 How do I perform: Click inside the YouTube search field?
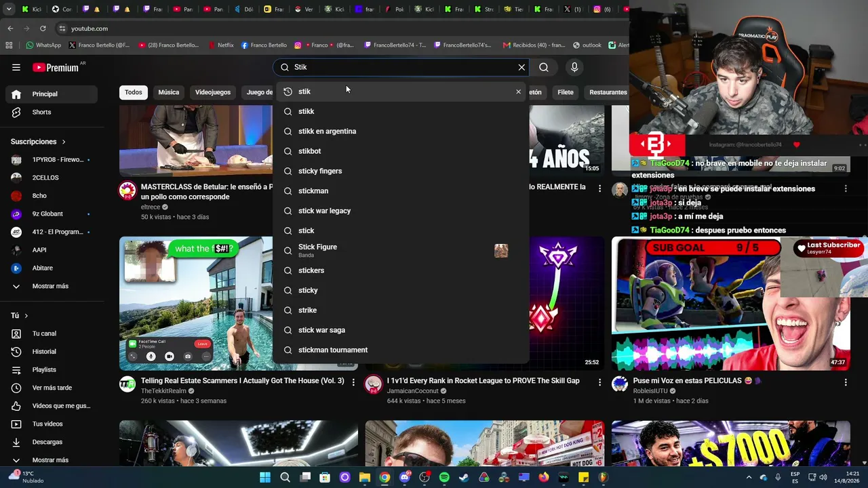pyautogui.click(x=400, y=67)
